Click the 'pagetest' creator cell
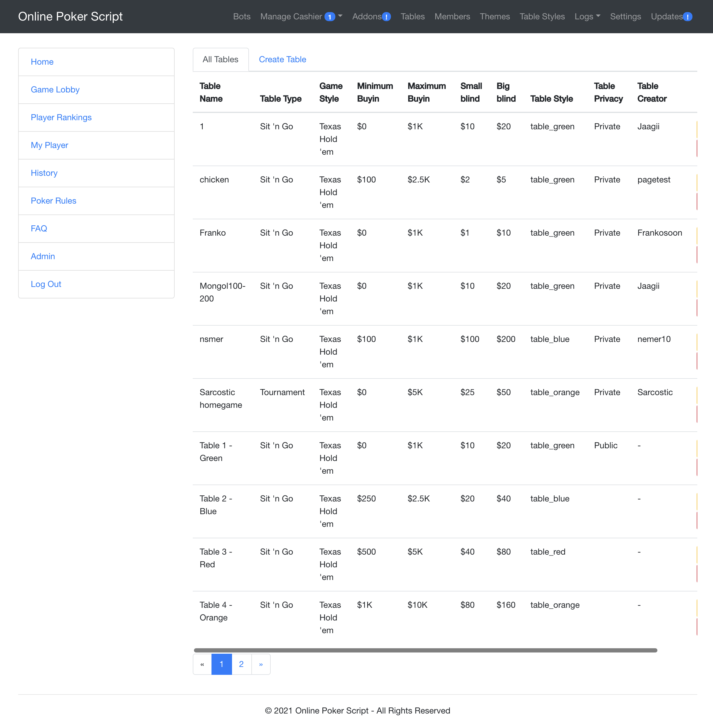The width and height of the screenshot is (713, 728). click(x=654, y=180)
